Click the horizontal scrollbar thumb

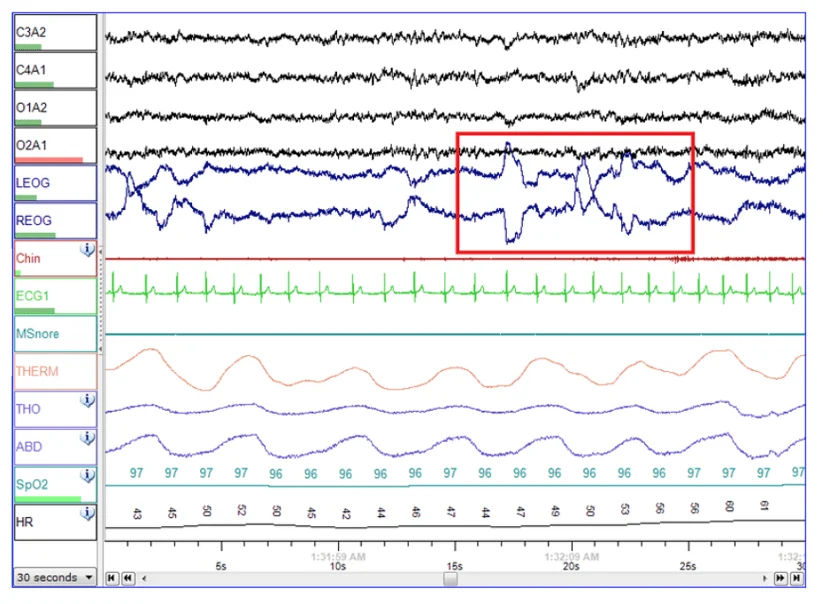(450, 579)
